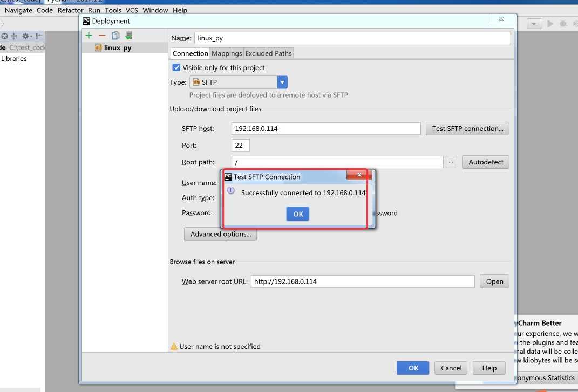Screen dimensions: 578x392
Task: Close the Deployment dialog window
Action: click(x=501, y=19)
